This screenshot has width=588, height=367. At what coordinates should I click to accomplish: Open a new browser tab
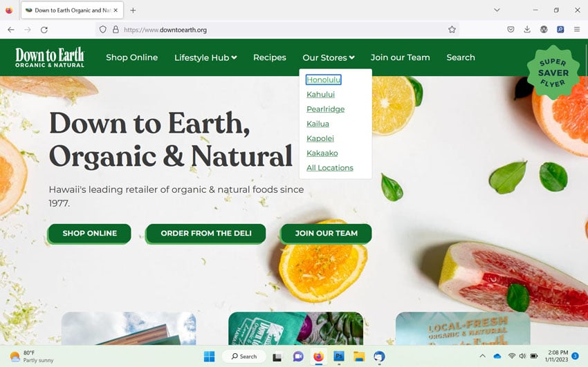point(133,10)
